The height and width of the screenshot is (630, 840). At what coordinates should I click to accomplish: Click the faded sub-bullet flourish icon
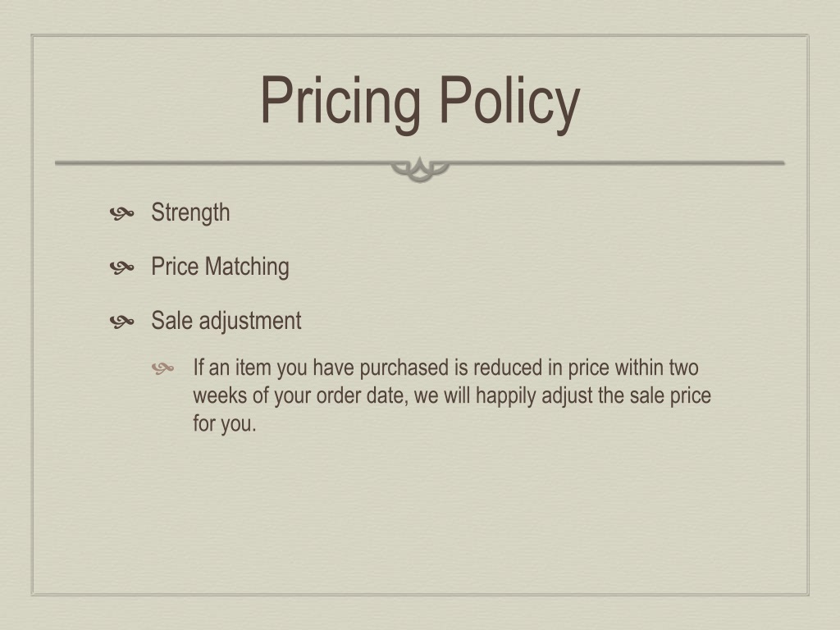[x=163, y=368]
